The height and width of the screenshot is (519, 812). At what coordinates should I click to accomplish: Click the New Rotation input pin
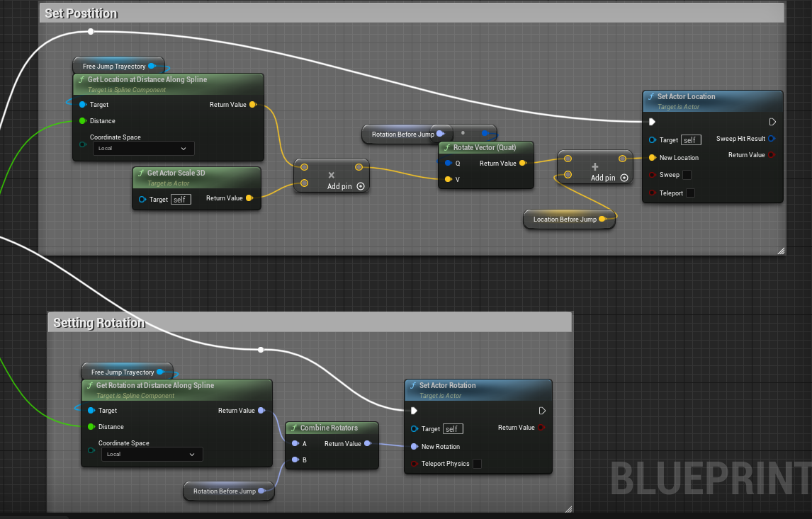tap(414, 447)
